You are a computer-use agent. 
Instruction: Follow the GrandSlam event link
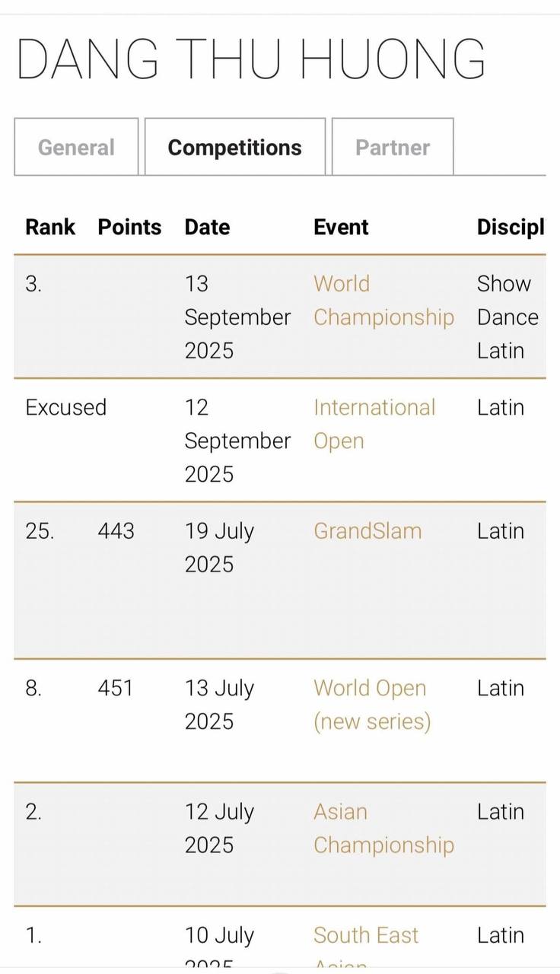coord(367,530)
